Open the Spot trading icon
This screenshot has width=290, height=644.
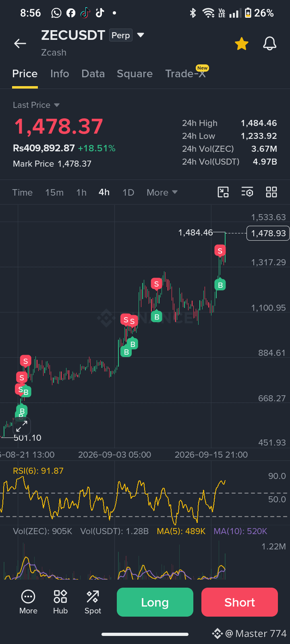click(93, 602)
